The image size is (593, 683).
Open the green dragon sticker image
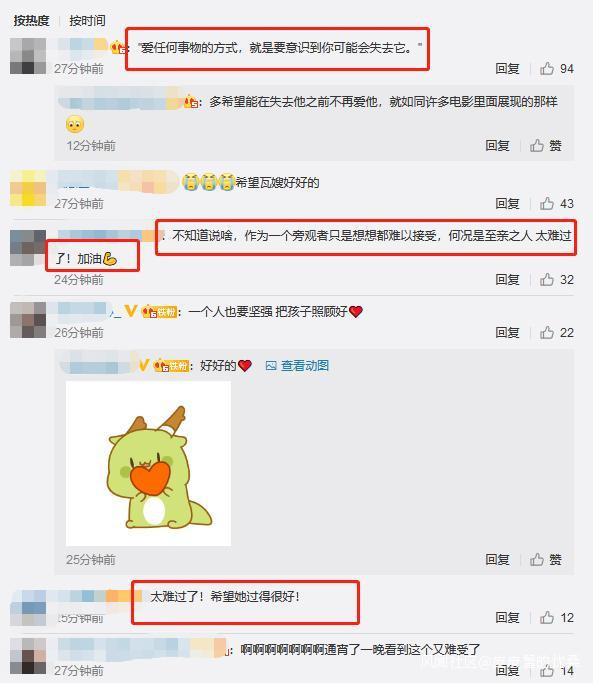[148, 463]
